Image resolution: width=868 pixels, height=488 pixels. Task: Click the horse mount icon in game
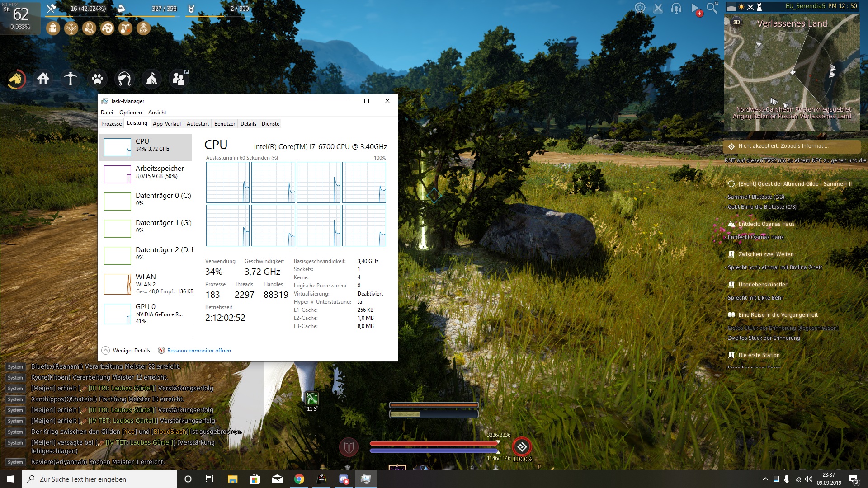(x=16, y=79)
